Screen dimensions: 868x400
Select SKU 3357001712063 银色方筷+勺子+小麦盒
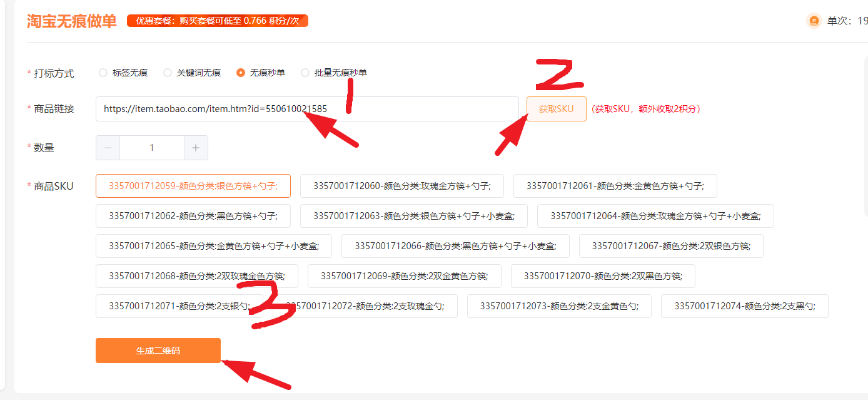(414, 216)
